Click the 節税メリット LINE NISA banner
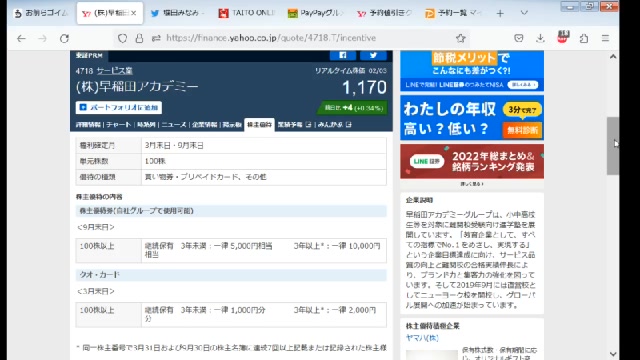Image resolution: width=640 pixels, height=360 pixels. (472, 71)
